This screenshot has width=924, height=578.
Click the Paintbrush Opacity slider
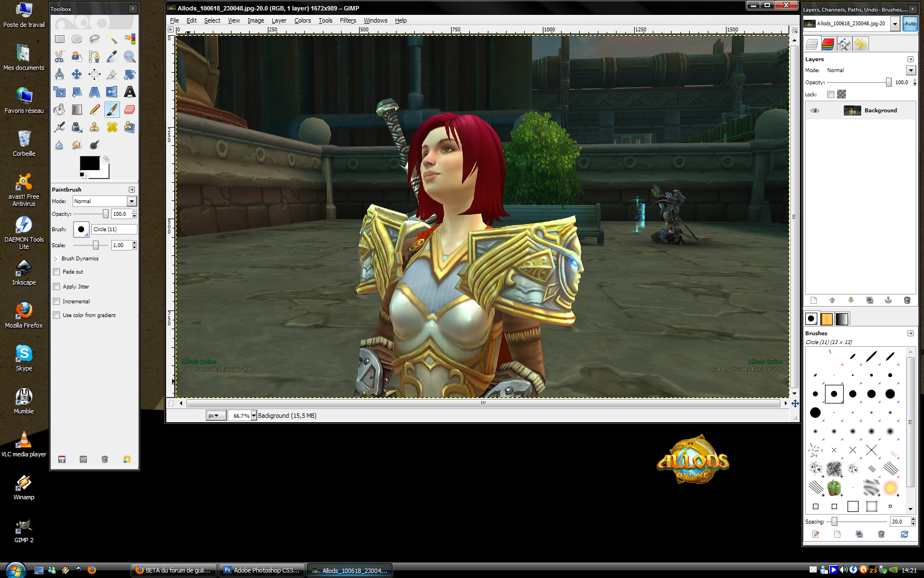[x=91, y=214]
